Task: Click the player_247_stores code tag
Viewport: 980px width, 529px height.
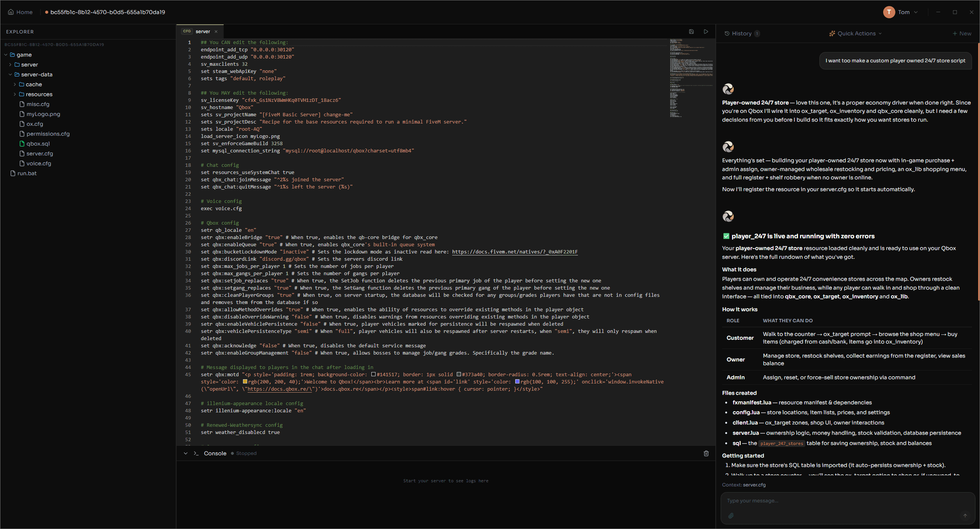Action: 781,444
